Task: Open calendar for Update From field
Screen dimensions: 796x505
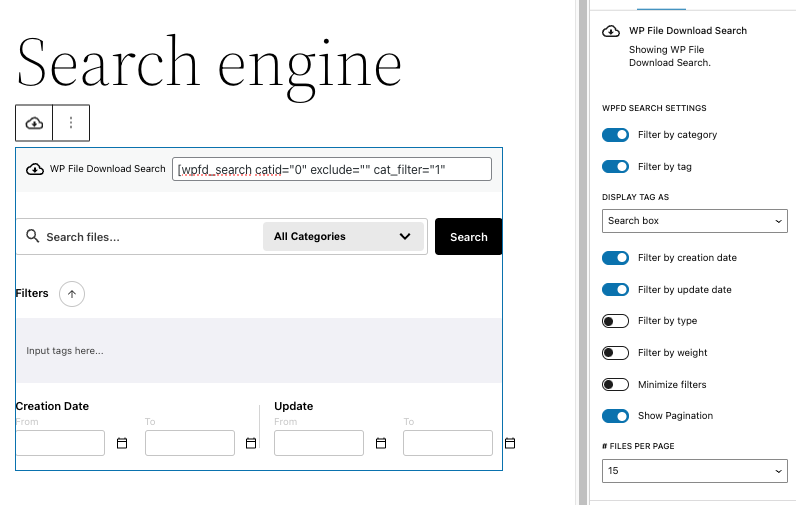Action: coord(381,443)
